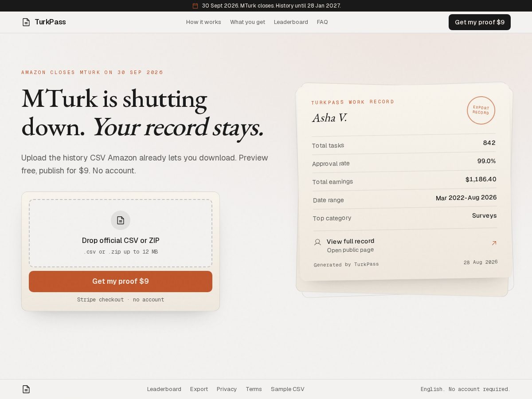This screenshot has height=399, width=532.
Task: Click the calendar icon in the top banner
Action: pyautogui.click(x=195, y=6)
